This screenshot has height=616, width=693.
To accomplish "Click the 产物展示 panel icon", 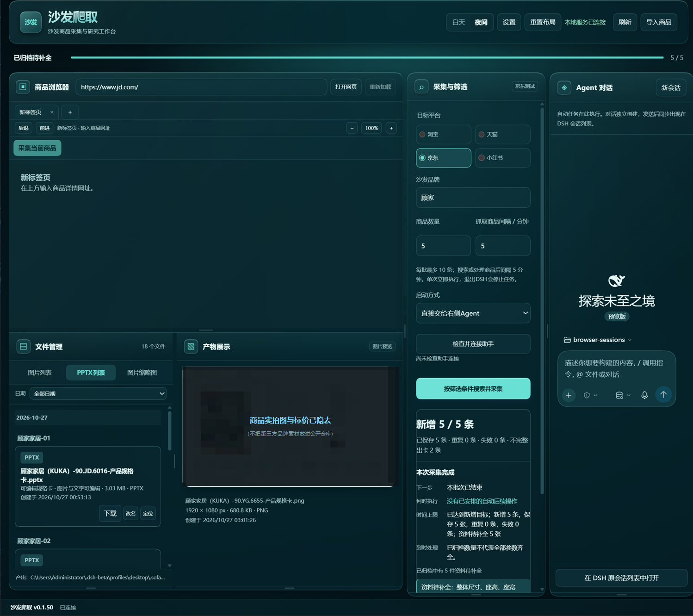I will pos(191,347).
